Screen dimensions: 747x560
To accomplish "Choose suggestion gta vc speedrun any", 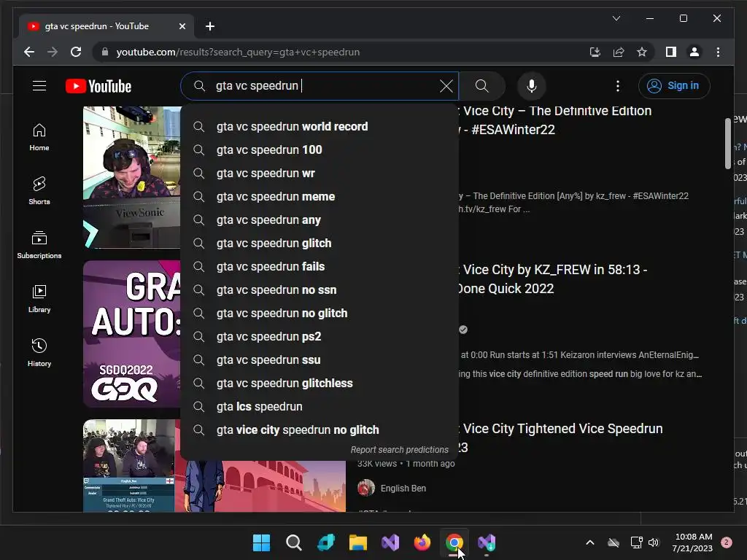I will click(x=320, y=220).
